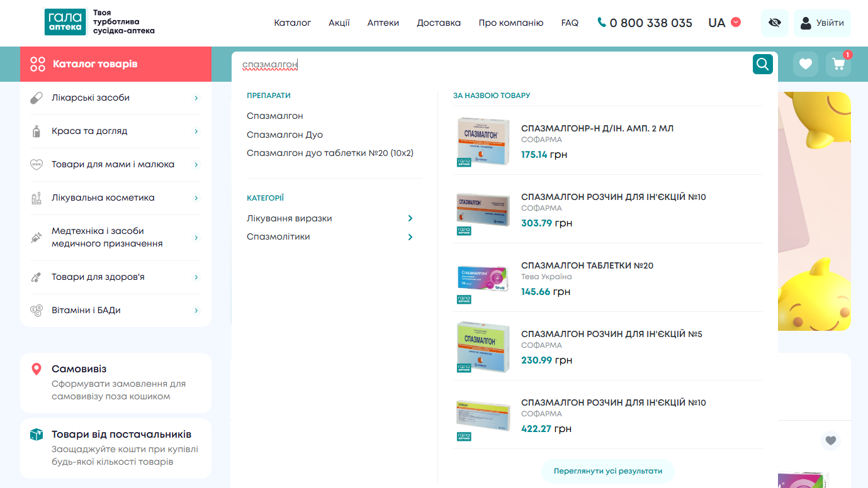Click the user profile icon

click(806, 23)
